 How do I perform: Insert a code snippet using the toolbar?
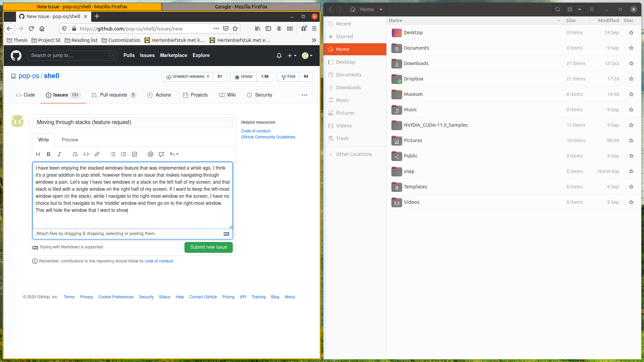[86, 154]
